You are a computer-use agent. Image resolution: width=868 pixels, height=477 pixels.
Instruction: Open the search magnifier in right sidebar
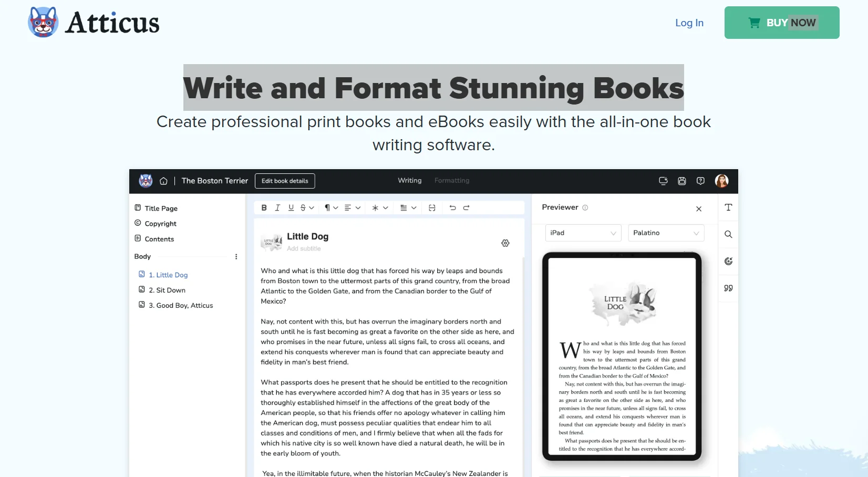[x=728, y=234]
